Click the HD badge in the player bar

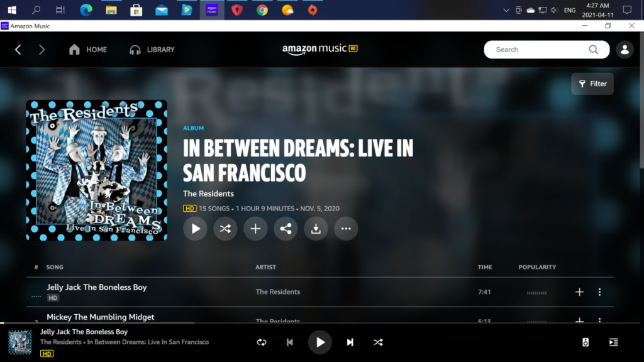pyautogui.click(x=47, y=353)
